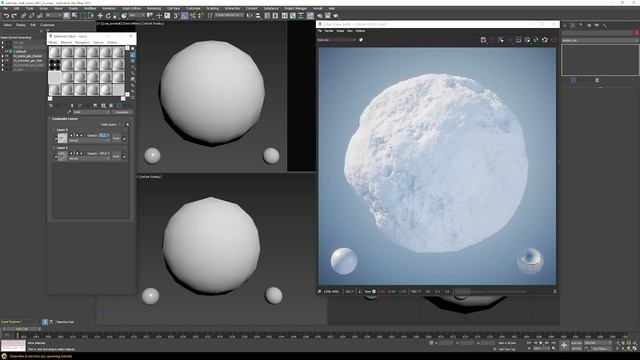Switch to Modify command panel tab
Viewport: 640px width, 360px height.
click(x=573, y=25)
